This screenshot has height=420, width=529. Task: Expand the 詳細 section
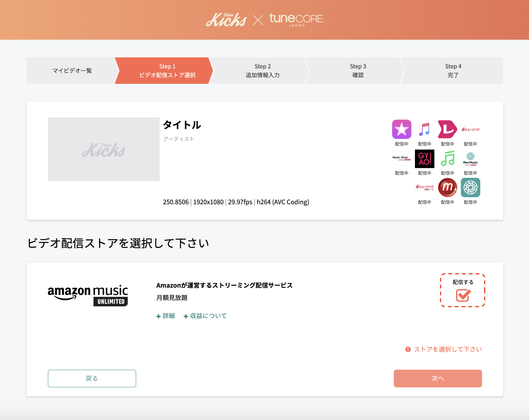click(x=166, y=316)
